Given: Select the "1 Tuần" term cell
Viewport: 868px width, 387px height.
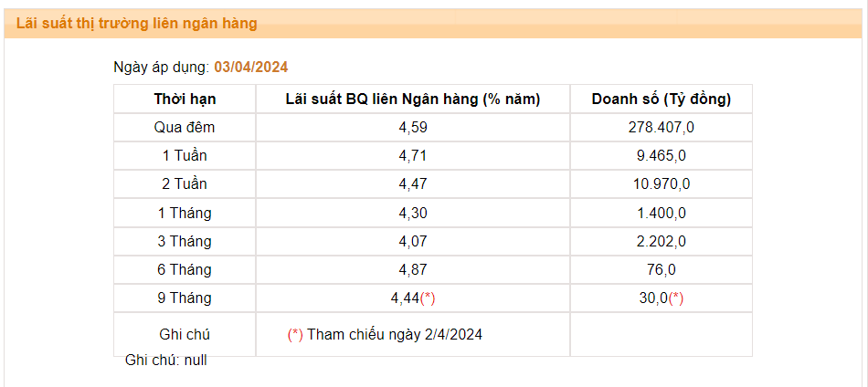Looking at the screenshot, I should click(185, 156).
